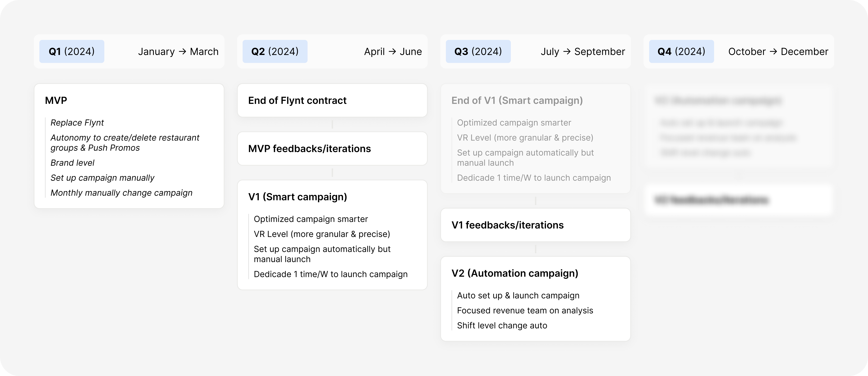The width and height of the screenshot is (868, 376).
Task: Click the Brand level item in MVP
Action: [72, 163]
